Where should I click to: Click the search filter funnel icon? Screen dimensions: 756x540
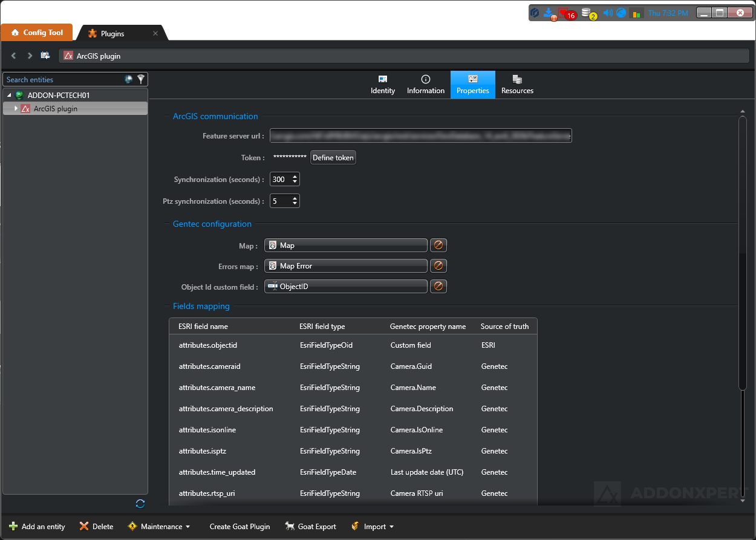(x=141, y=79)
